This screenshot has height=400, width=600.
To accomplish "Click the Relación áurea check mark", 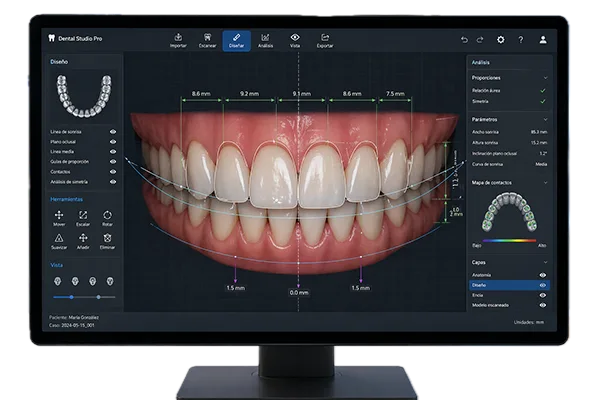I will 543,91.
